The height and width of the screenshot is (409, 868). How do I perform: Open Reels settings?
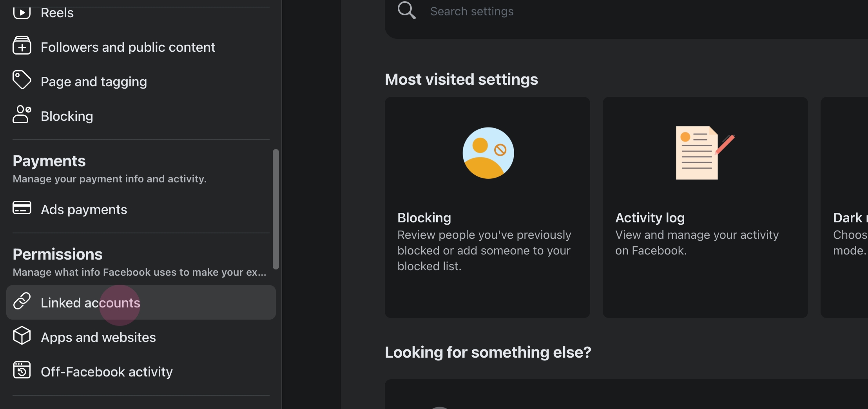tap(57, 13)
